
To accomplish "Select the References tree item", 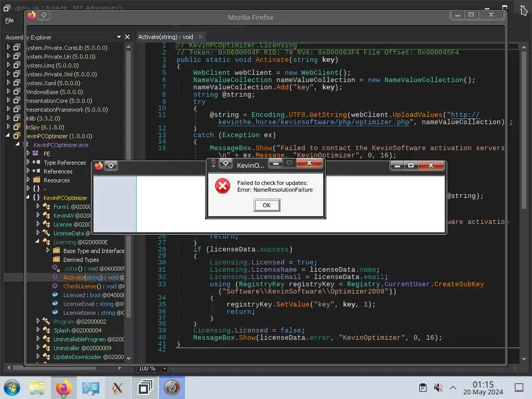I will (x=58, y=171).
